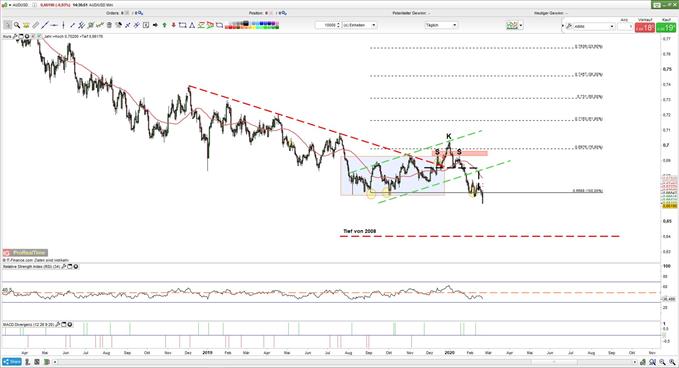Insert a green up arrow marker
This screenshot has width=679, height=368.
pyautogui.click(x=165, y=25)
